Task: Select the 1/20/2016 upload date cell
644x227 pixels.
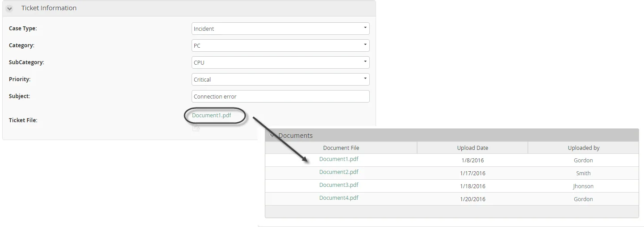Action: 473,199
